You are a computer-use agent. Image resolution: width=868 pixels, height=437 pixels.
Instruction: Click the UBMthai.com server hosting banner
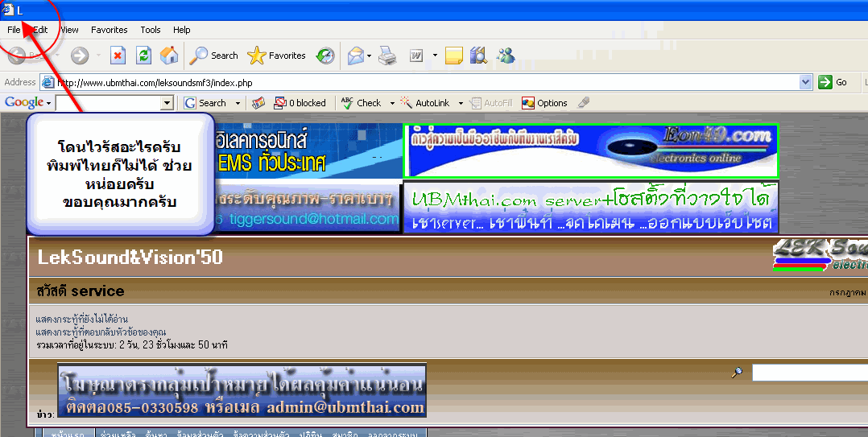(591, 208)
